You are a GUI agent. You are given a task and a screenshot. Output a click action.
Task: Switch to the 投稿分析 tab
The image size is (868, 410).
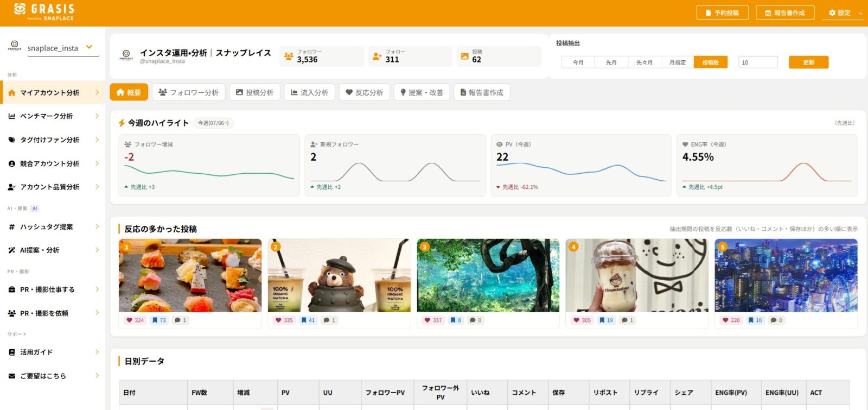click(254, 92)
